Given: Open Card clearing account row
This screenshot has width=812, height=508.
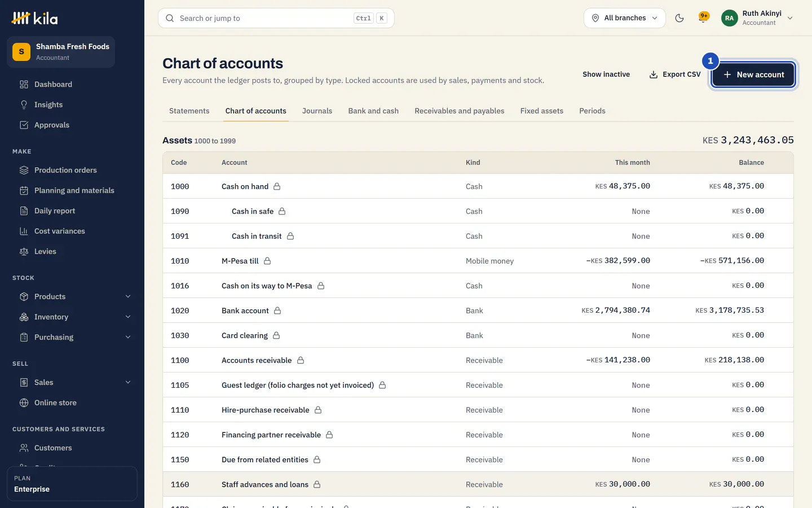Looking at the screenshot, I should tap(478, 335).
